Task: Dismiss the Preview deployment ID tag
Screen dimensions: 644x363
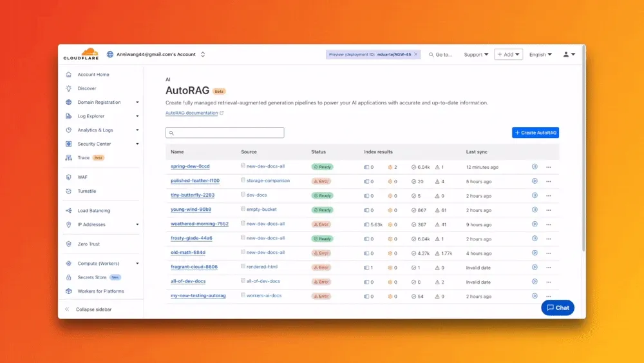Action: coord(416,55)
